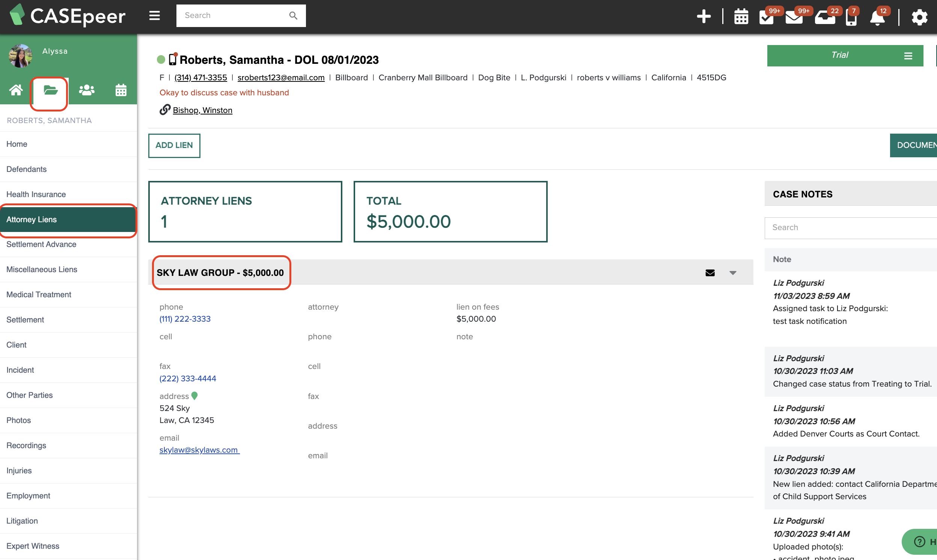Email Sky Law Group envelope icon

(x=710, y=273)
